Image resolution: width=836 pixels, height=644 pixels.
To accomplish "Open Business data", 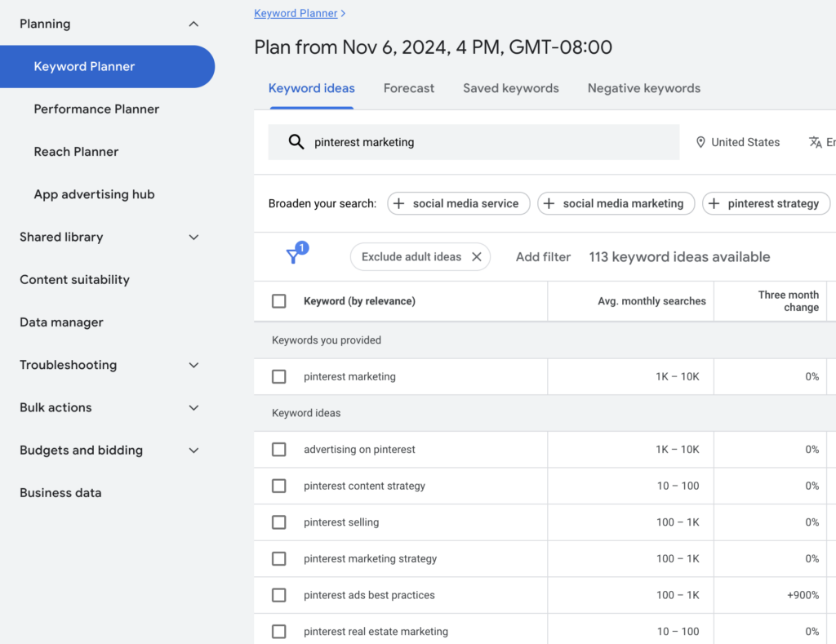I will click(x=60, y=493).
